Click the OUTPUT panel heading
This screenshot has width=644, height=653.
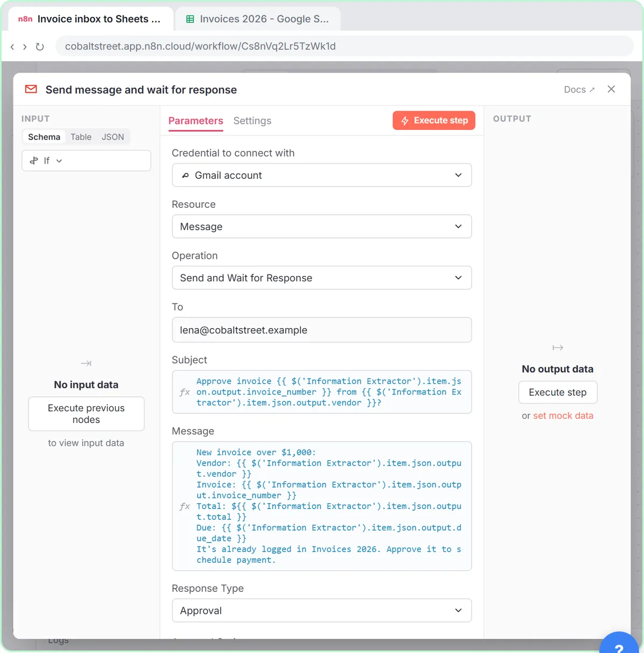(512, 119)
